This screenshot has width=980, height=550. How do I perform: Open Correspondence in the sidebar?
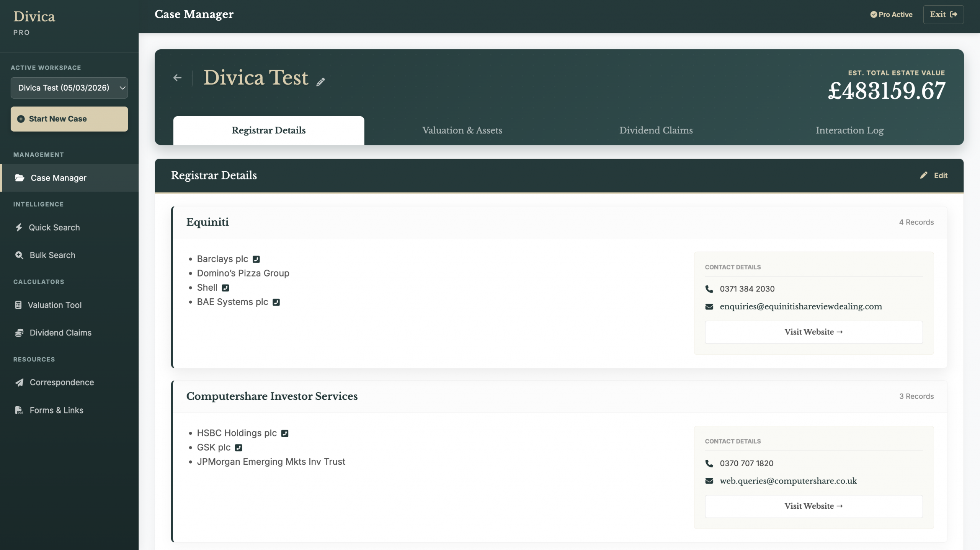(x=69, y=382)
